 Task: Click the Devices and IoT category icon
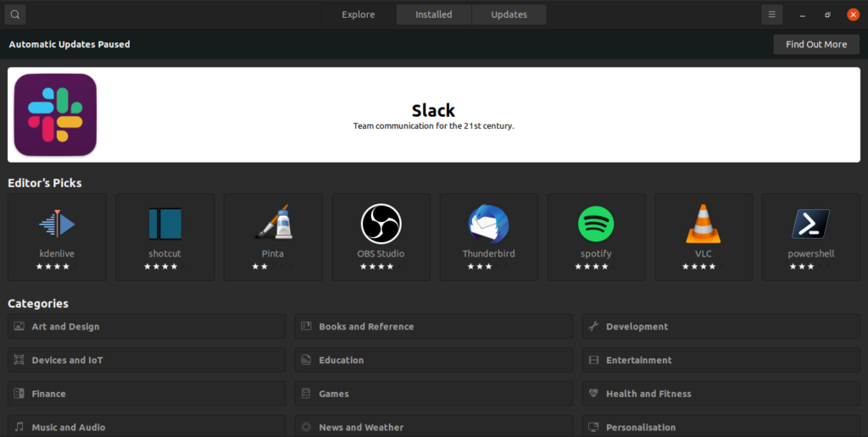click(x=19, y=360)
